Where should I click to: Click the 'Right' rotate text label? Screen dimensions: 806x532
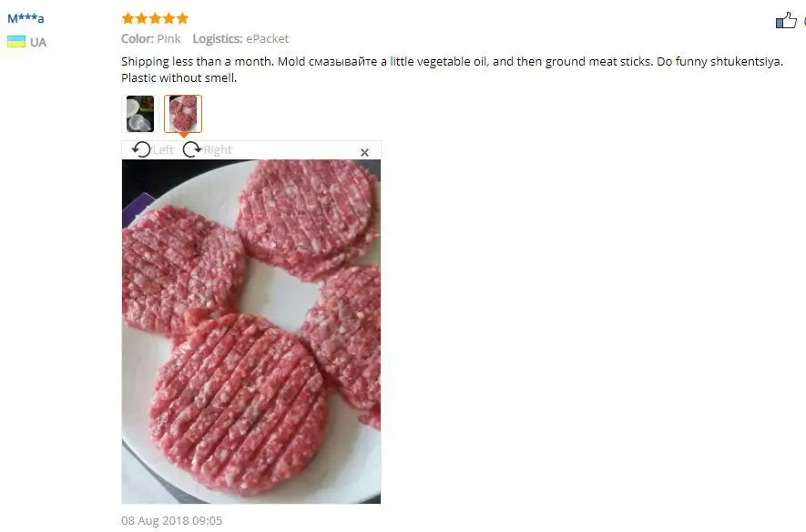(218, 150)
